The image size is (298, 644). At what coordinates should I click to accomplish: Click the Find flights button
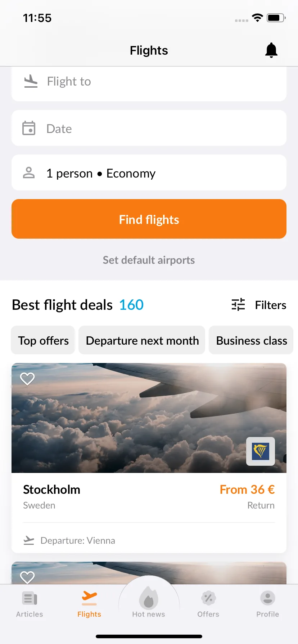click(x=149, y=219)
